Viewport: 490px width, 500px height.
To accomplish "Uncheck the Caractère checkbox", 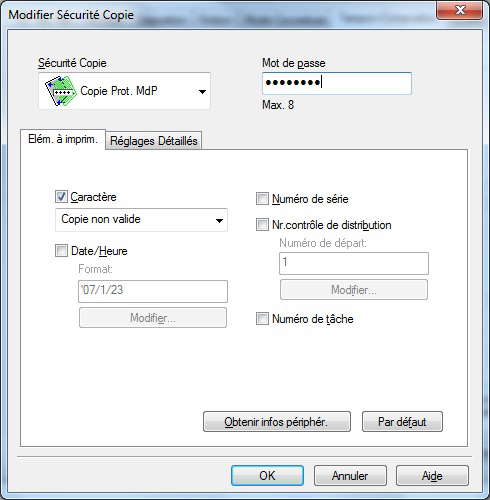I will [x=61, y=197].
